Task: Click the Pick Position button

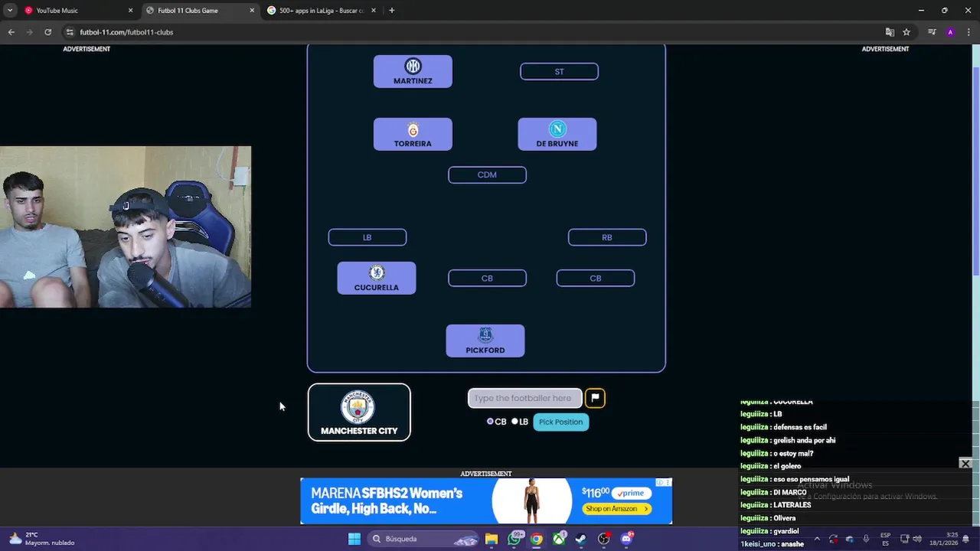Action: (560, 422)
